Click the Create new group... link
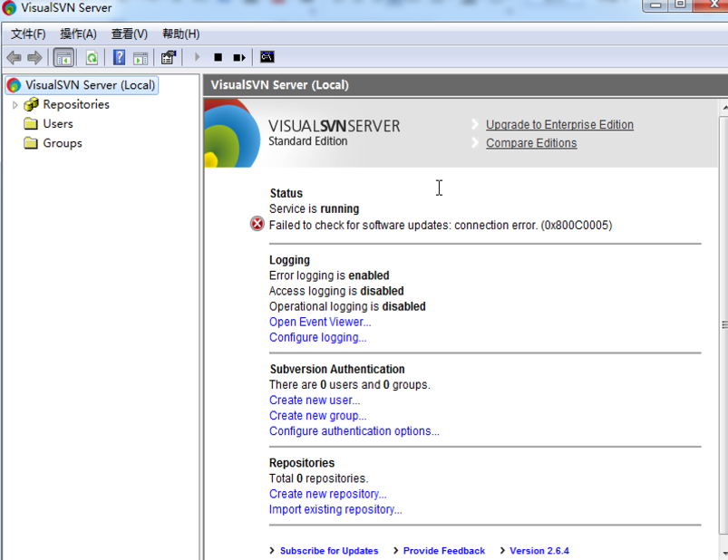Screen dimensions: 728x560 coord(317,416)
